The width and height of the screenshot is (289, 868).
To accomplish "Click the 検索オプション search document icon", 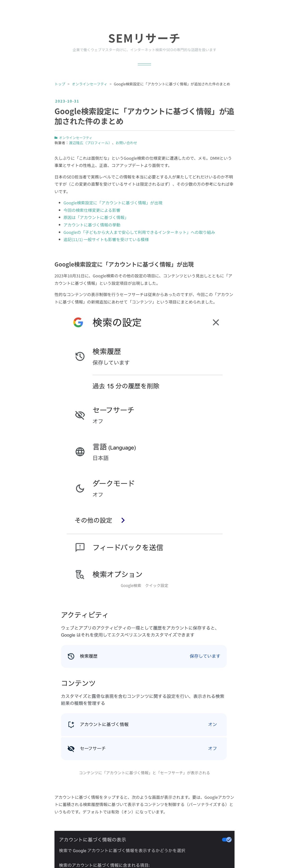I will click(x=80, y=574).
